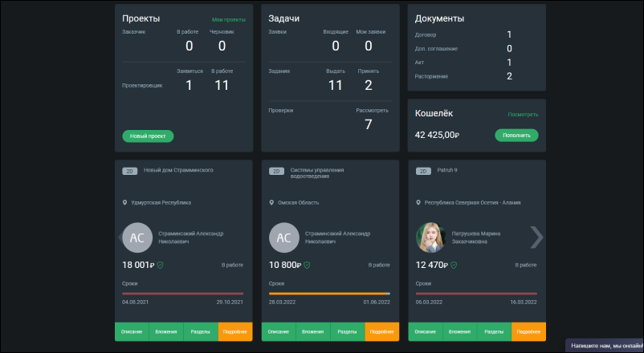Click the shield icon beside 18 001₽

pyautogui.click(x=161, y=264)
